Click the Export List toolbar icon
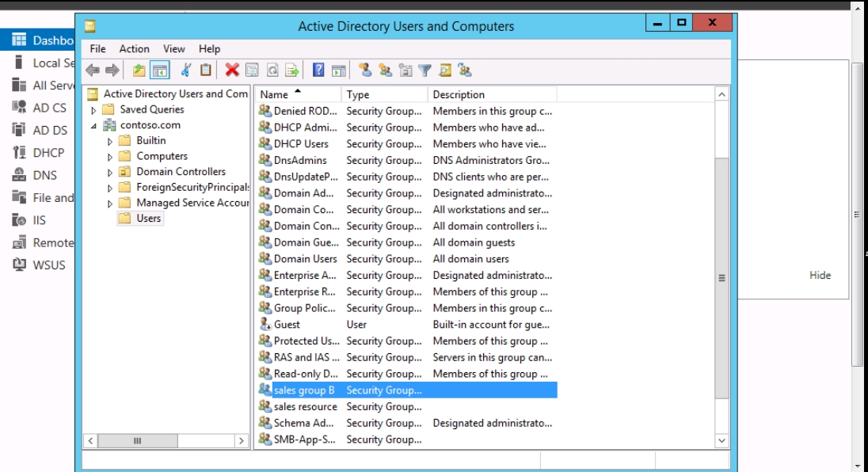Image resolution: width=868 pixels, height=472 pixels. tap(291, 70)
